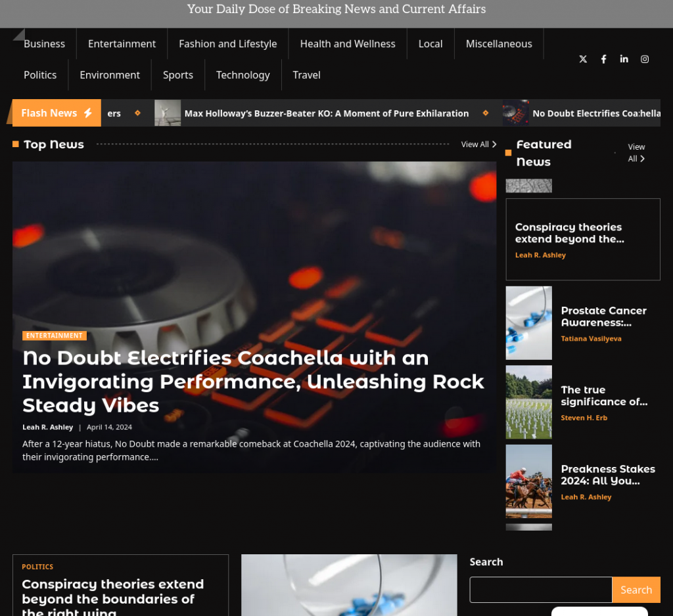Click the orange square beside Top News

pyautogui.click(x=14, y=144)
